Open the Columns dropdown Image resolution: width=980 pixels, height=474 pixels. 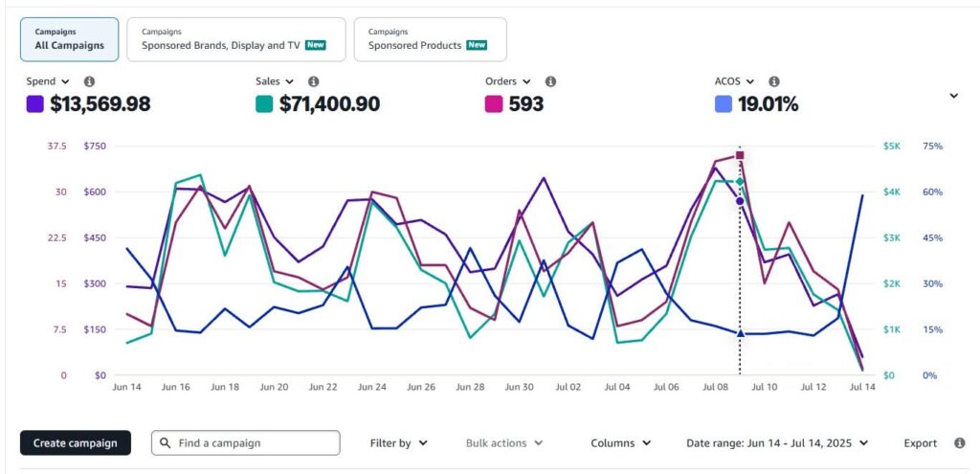[620, 443]
